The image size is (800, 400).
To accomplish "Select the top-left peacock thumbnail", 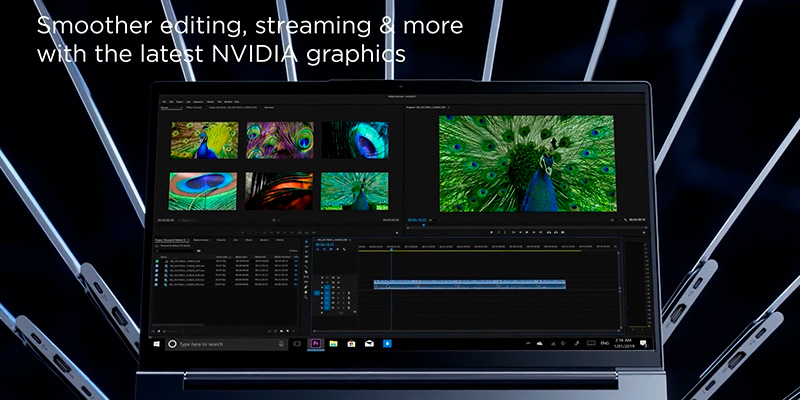I will click(x=204, y=140).
